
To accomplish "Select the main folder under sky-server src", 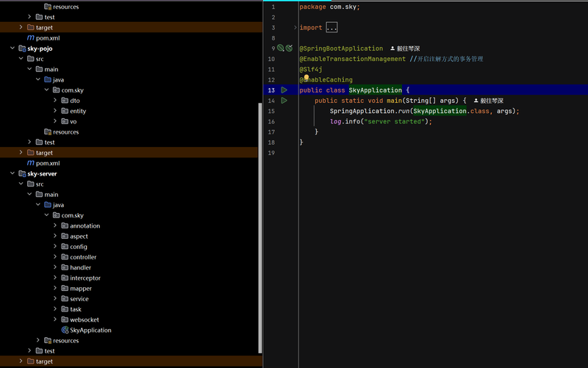I will (x=47, y=194).
